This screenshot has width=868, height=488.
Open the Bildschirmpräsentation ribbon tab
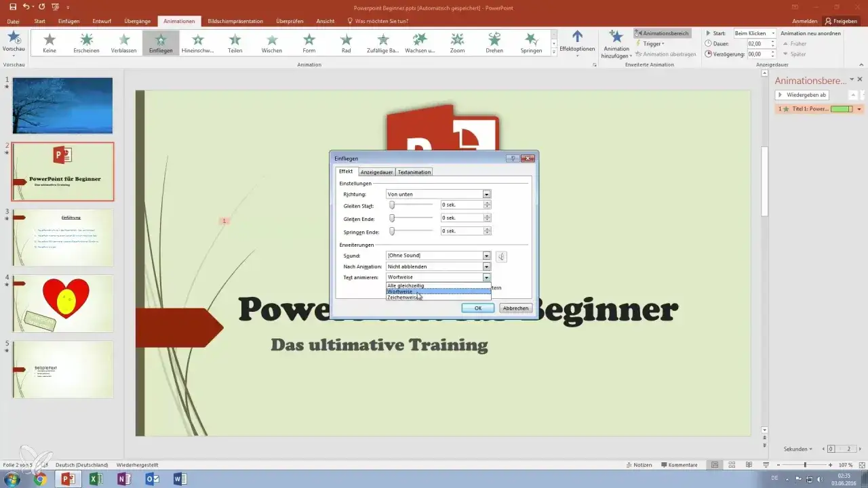[x=235, y=21]
